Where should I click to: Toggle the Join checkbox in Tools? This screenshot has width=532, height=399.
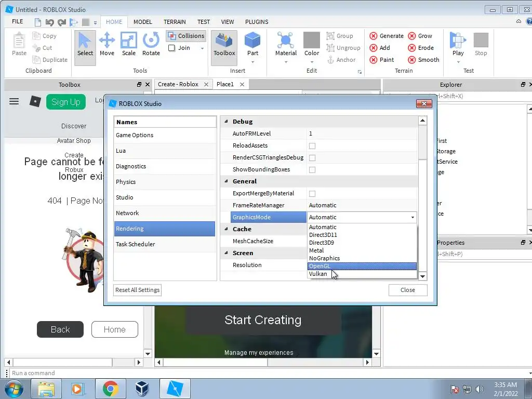[171, 48]
